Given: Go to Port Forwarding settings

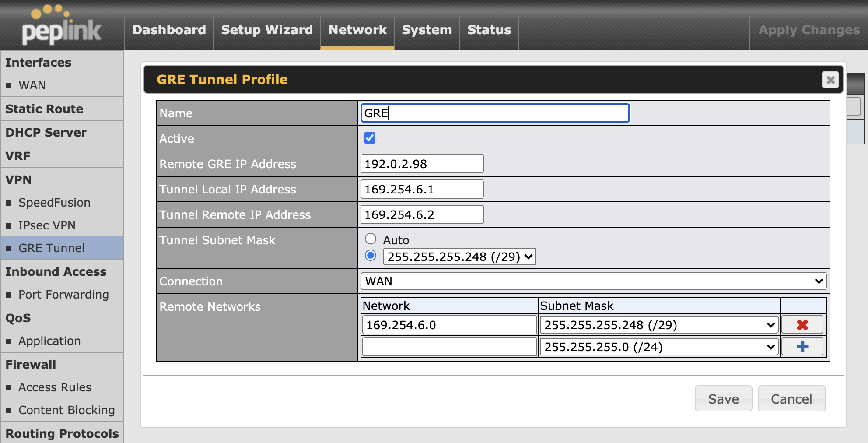Looking at the screenshot, I should click(x=63, y=294).
